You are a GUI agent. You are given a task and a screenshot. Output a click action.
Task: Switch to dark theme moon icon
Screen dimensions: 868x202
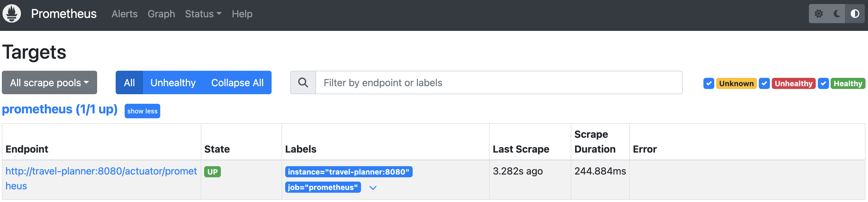coord(837,14)
